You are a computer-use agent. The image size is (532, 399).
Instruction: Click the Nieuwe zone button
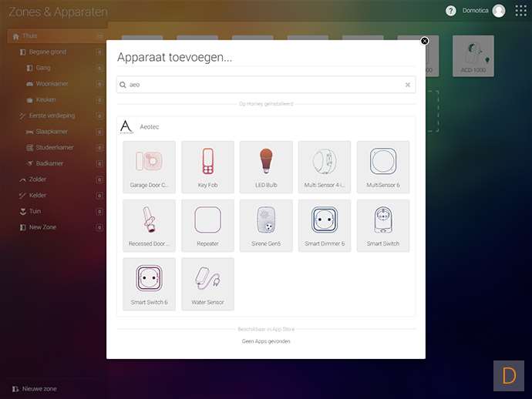[x=35, y=389]
